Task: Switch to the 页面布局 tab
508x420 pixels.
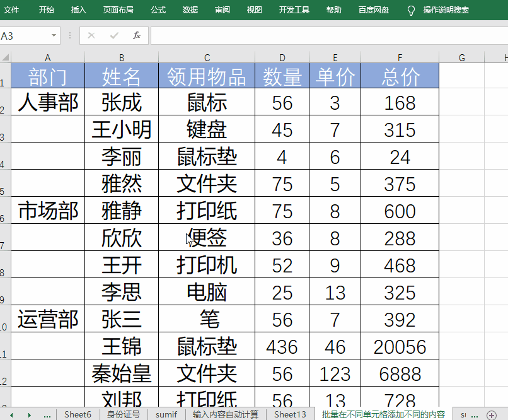Action: tap(118, 10)
